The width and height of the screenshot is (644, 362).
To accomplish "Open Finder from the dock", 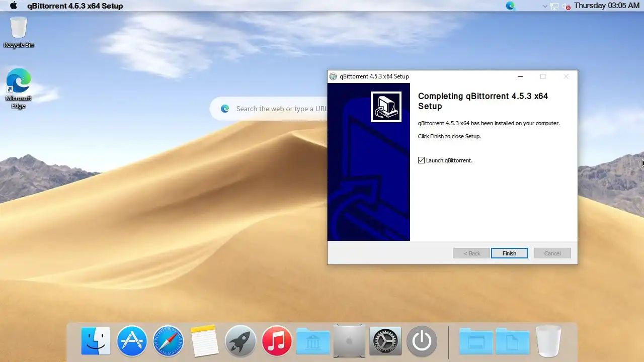I will click(x=96, y=341).
